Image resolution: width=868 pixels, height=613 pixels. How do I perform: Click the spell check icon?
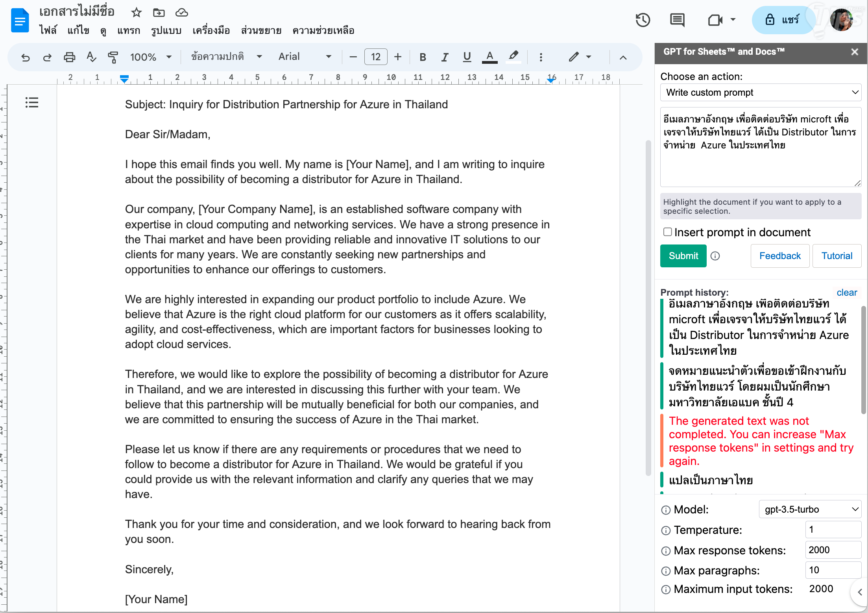[x=91, y=57]
